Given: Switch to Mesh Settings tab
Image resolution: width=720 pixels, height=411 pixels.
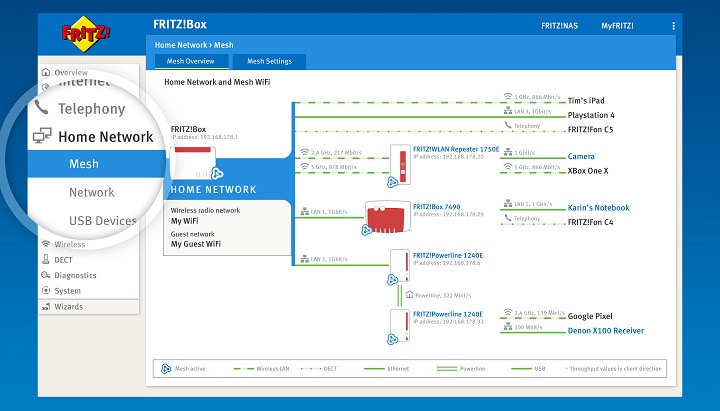Looking at the screenshot, I should (269, 62).
